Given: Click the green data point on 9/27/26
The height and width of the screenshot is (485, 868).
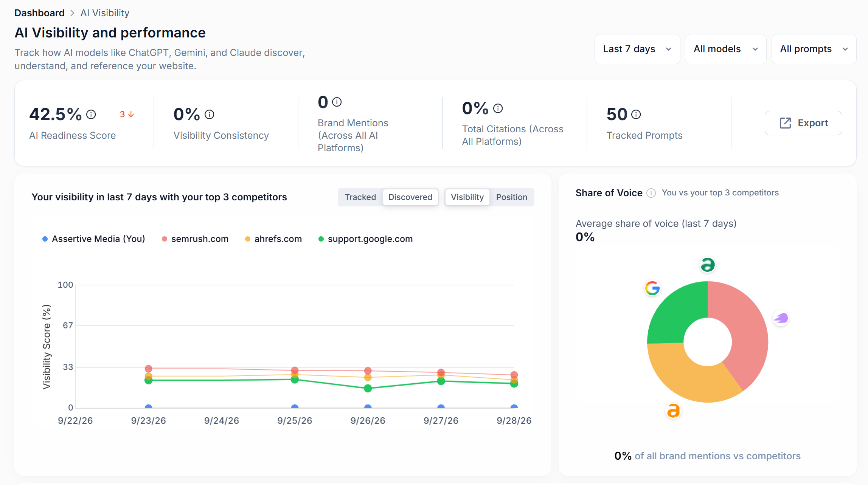Looking at the screenshot, I should tap(441, 381).
